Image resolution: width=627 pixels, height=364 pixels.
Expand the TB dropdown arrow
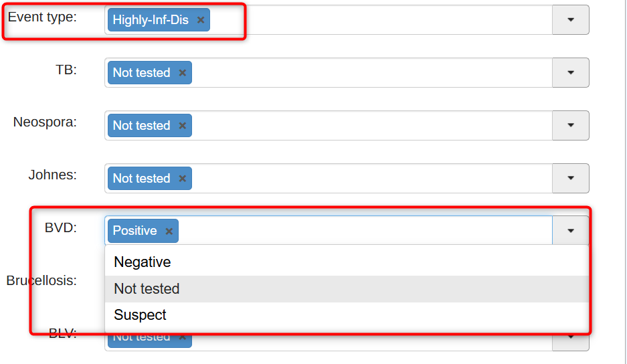(x=570, y=73)
